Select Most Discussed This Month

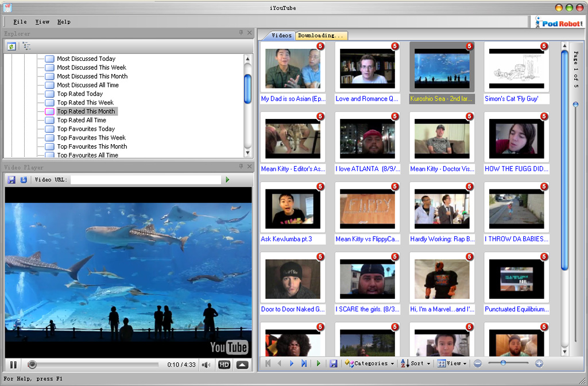(92, 76)
